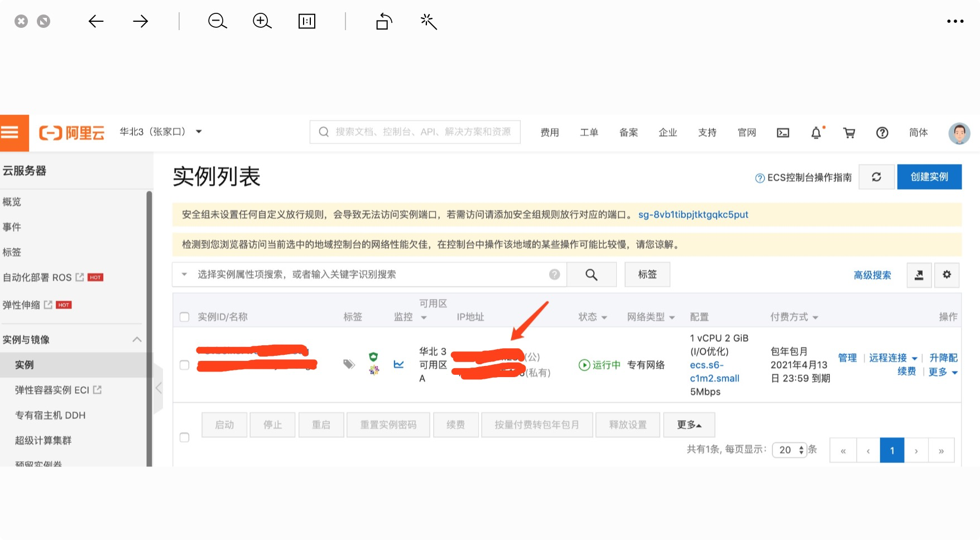This screenshot has width=980, height=540.
Task: Select 实例 in the sidebar
Action: (x=25, y=365)
